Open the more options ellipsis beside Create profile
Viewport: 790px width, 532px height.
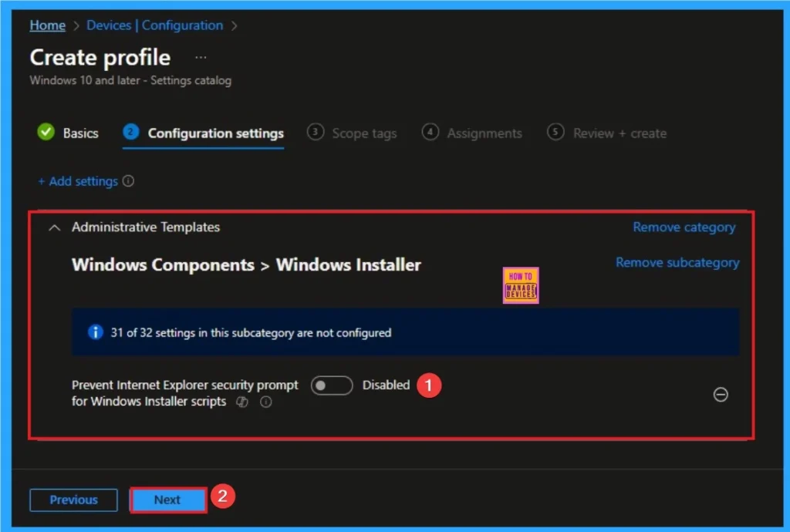coord(201,56)
